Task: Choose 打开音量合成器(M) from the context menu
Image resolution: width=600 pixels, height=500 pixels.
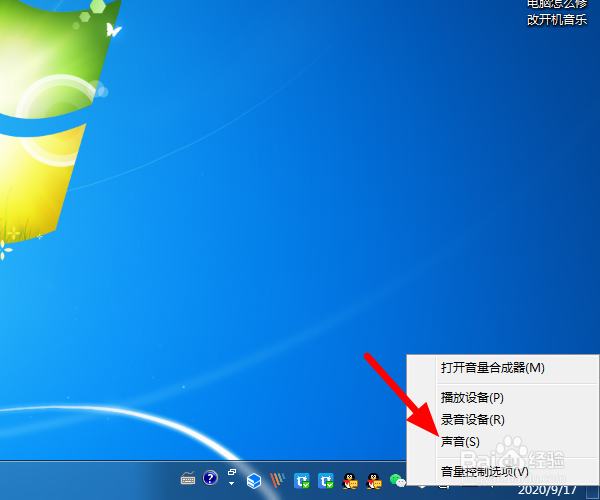Action: (x=517, y=368)
